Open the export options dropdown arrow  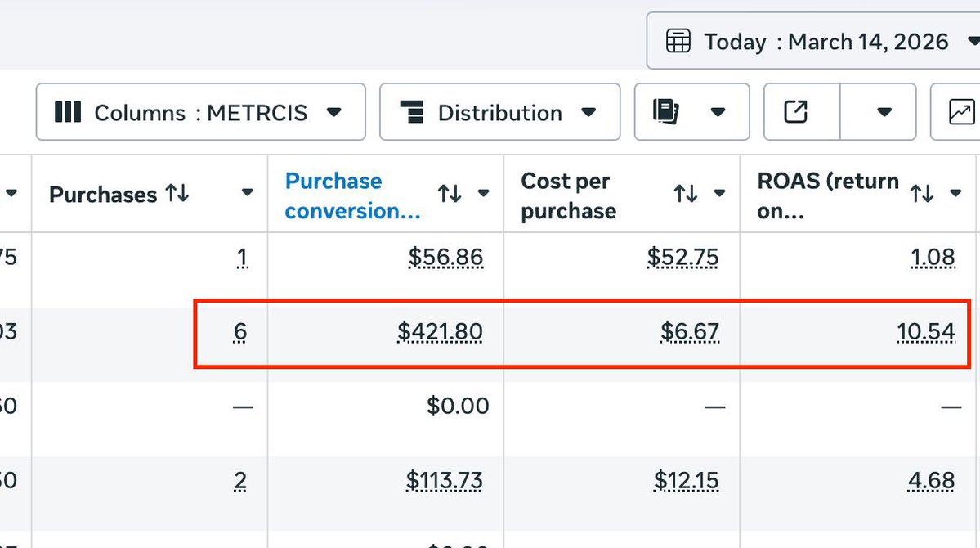pyautogui.click(x=884, y=112)
